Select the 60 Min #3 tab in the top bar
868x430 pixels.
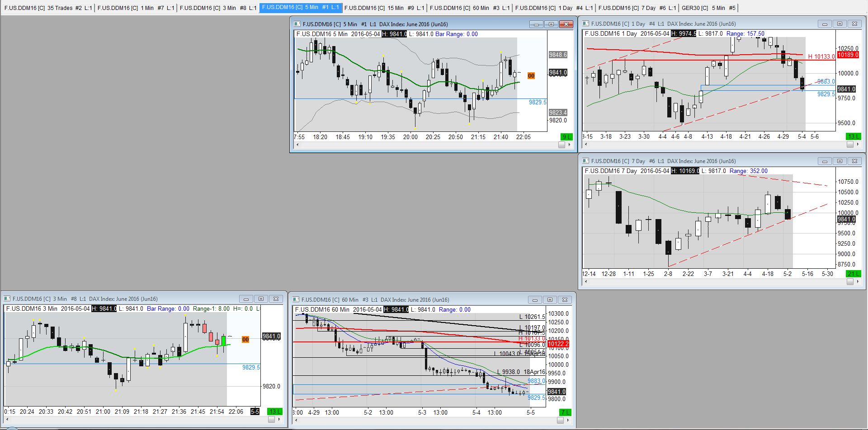click(470, 8)
